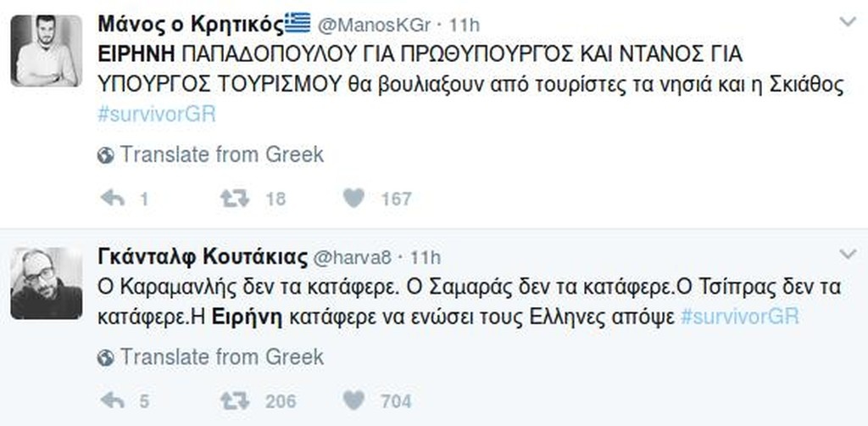Retweet the tweet with 206 retweets
Screen dimensions: 868x426
coord(231,401)
